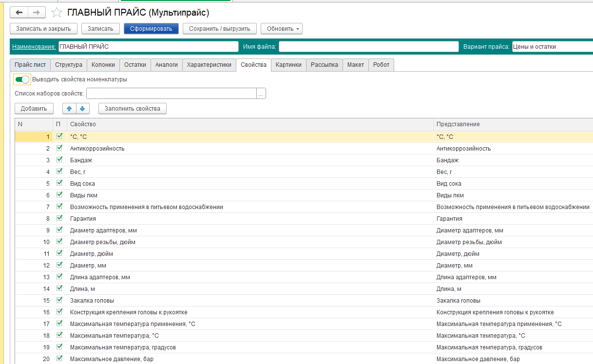Image resolution: width=593 pixels, height=364 pixels.
Task: Uncheck the checkbox for Вес, г row
Action: 60,172
